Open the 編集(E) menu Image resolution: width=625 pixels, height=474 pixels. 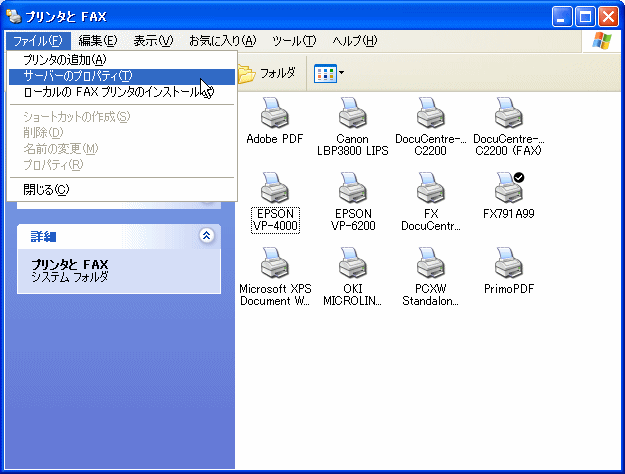[x=98, y=41]
